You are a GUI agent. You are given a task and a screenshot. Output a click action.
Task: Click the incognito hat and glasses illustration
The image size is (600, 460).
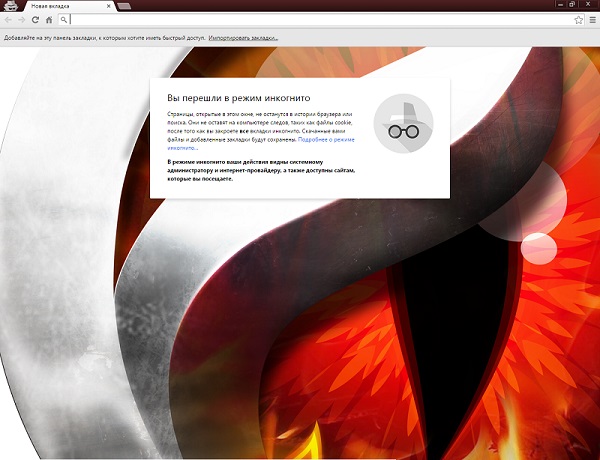pos(403,123)
